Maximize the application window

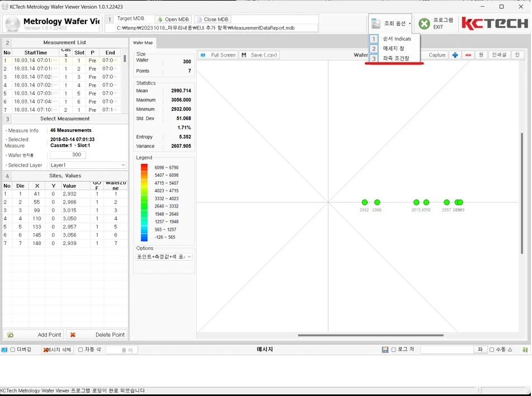[x=501, y=7]
